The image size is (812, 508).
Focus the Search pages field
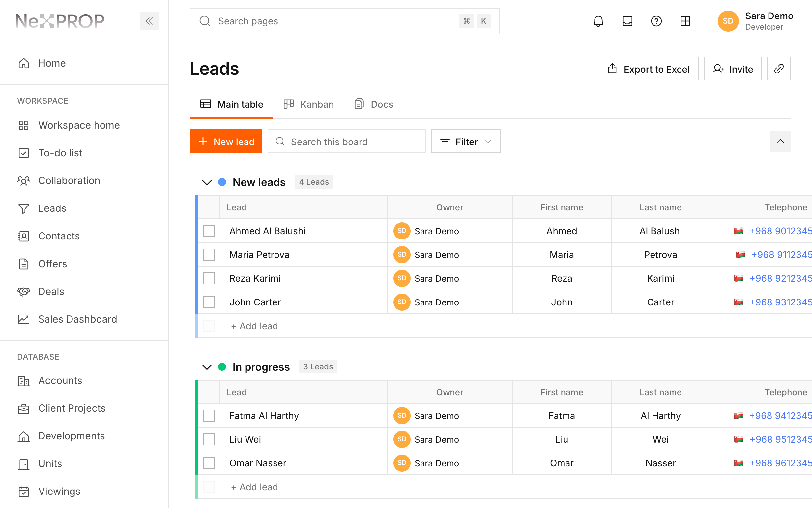coord(345,21)
